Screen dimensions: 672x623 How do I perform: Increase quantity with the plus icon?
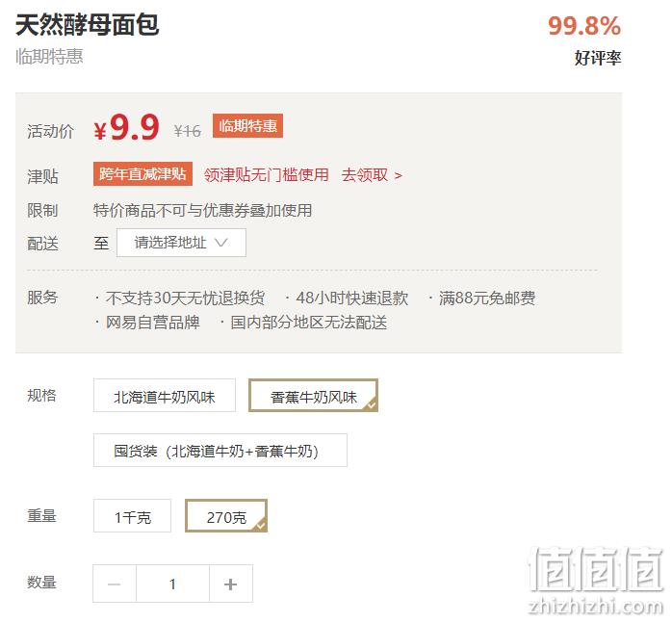[230, 584]
